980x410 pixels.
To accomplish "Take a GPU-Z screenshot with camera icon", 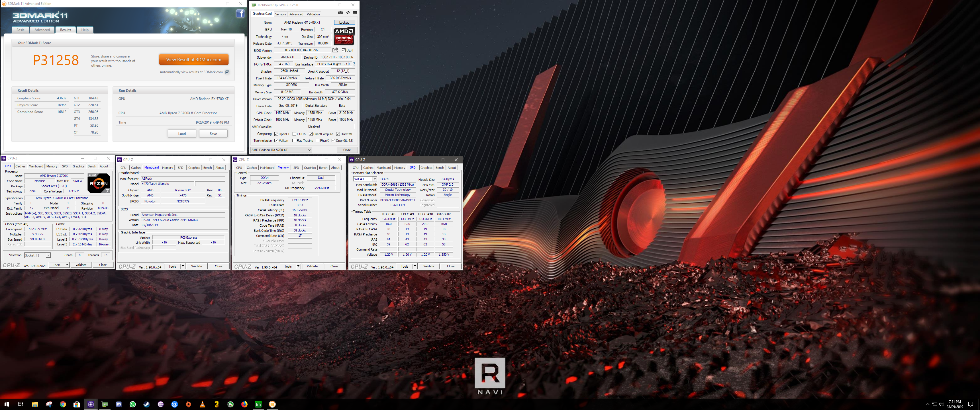I will click(340, 13).
